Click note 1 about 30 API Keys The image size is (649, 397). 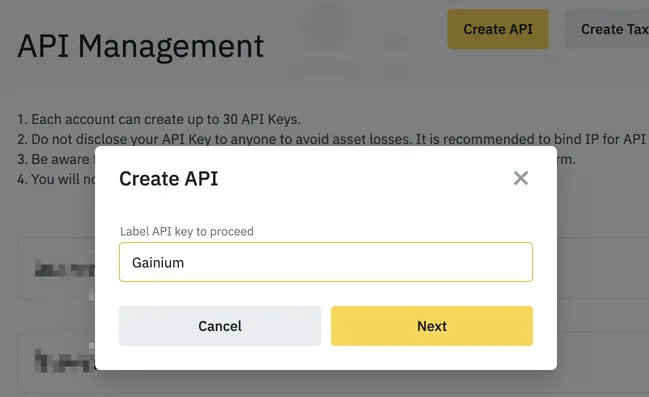pyautogui.click(x=159, y=119)
